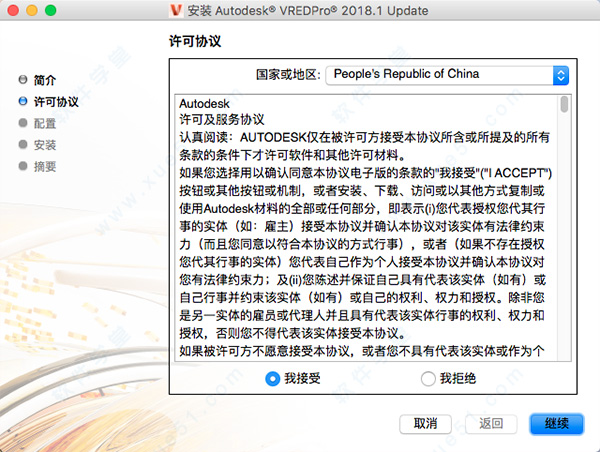
Task: Click the 继续 button
Action: click(x=557, y=424)
